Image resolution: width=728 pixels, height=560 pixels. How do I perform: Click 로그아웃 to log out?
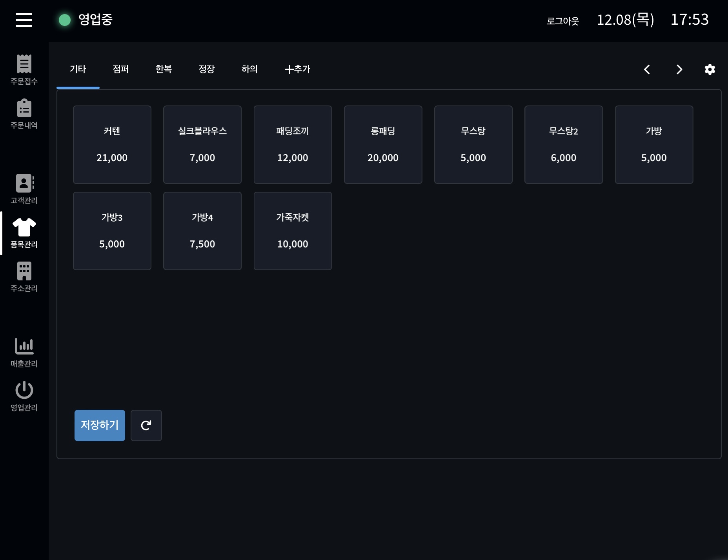pos(563,21)
